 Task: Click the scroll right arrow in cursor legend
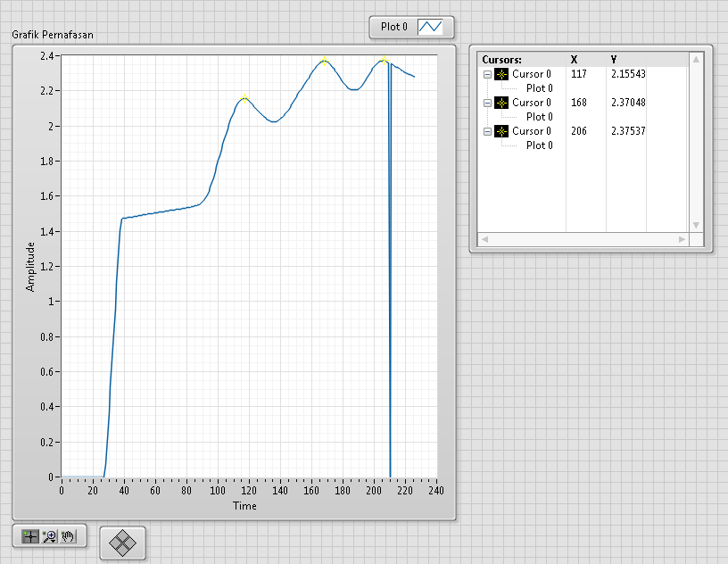click(x=682, y=239)
